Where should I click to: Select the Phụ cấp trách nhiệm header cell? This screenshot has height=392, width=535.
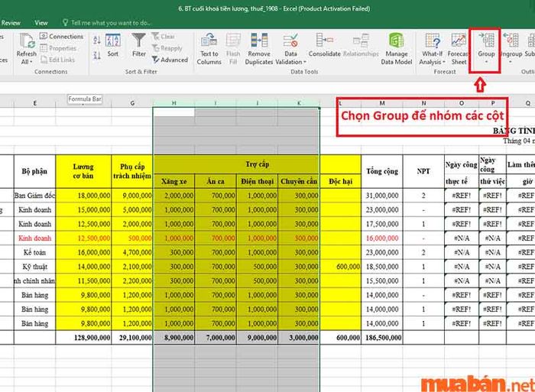pyautogui.click(x=132, y=171)
